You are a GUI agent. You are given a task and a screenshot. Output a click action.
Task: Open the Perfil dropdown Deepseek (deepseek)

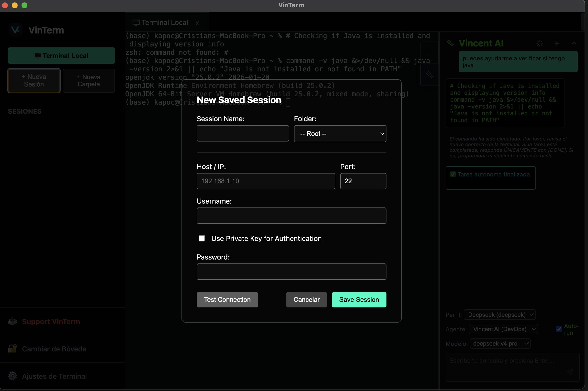click(500, 315)
